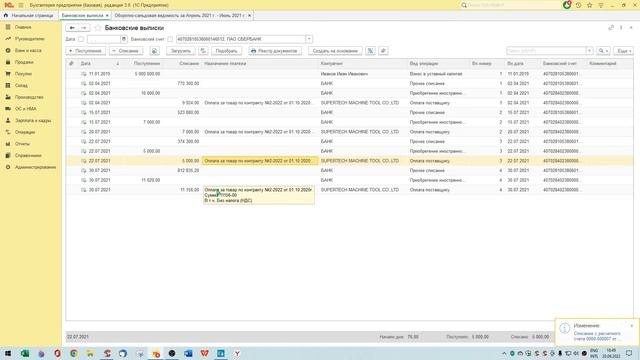This screenshot has height=360, width=640.
Task: Click the Windows Start button
Action: (x=8, y=353)
